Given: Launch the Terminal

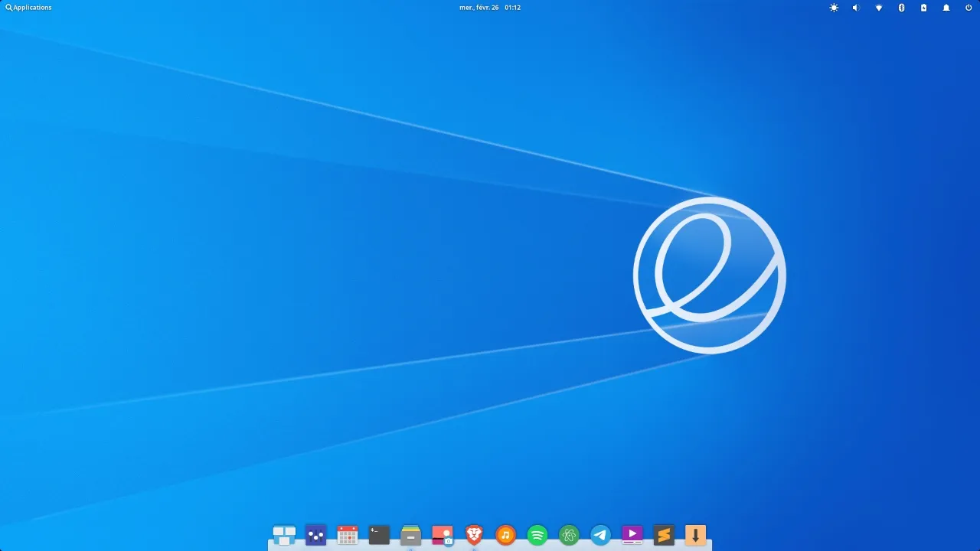Looking at the screenshot, I should pos(379,535).
